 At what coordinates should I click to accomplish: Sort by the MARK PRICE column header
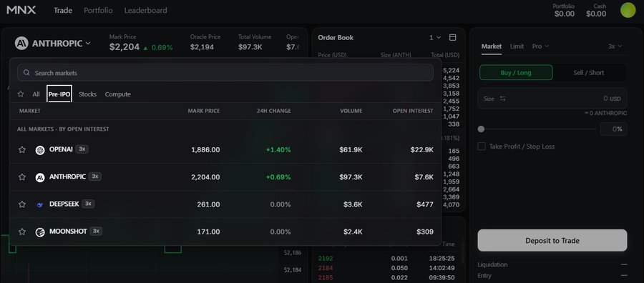[204, 111]
